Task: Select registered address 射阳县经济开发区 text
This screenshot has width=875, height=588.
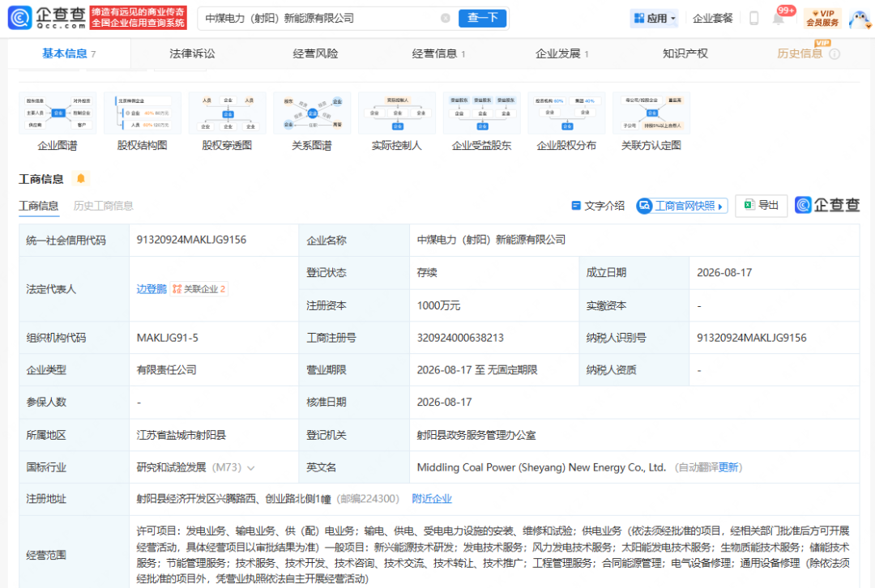Action: [234, 499]
